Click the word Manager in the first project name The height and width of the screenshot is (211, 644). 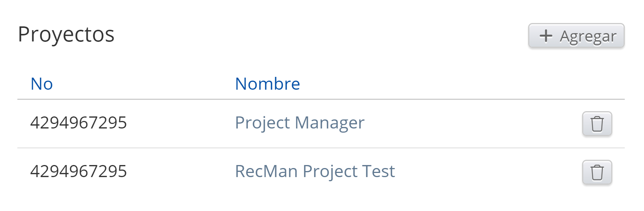pyautogui.click(x=329, y=123)
